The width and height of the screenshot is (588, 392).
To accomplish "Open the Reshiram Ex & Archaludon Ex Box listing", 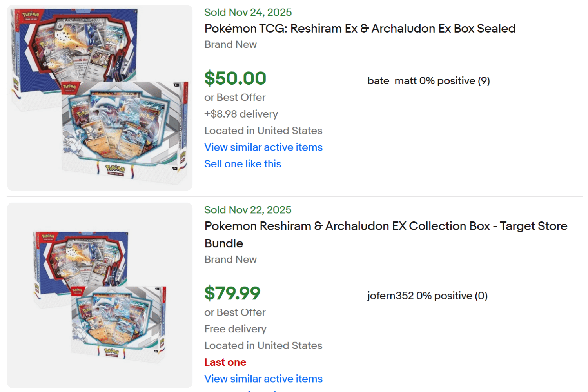I will point(360,28).
